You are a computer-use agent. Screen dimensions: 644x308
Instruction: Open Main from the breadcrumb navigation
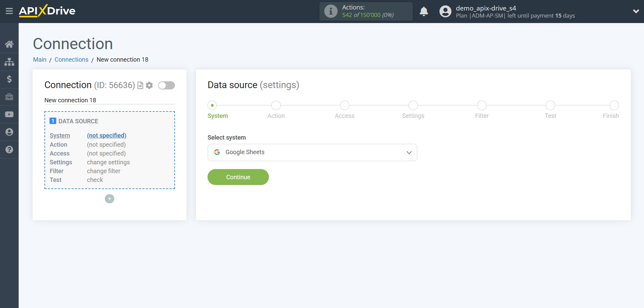pos(39,59)
